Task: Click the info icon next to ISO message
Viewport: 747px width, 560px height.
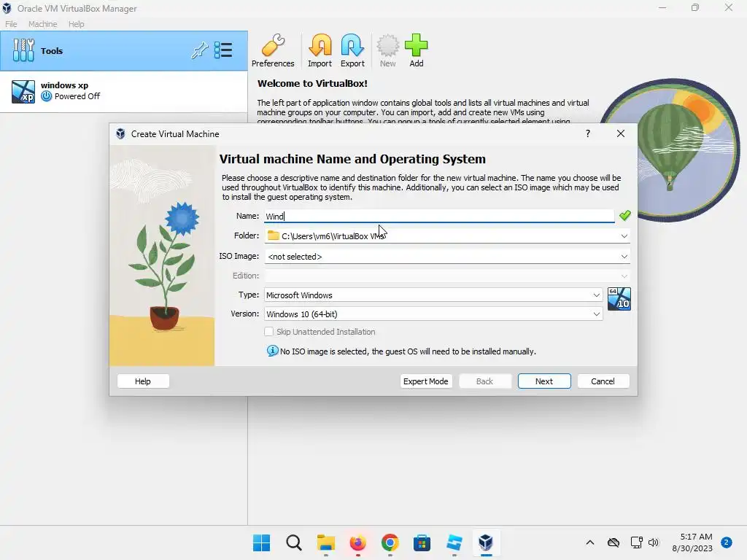Action: (x=273, y=351)
